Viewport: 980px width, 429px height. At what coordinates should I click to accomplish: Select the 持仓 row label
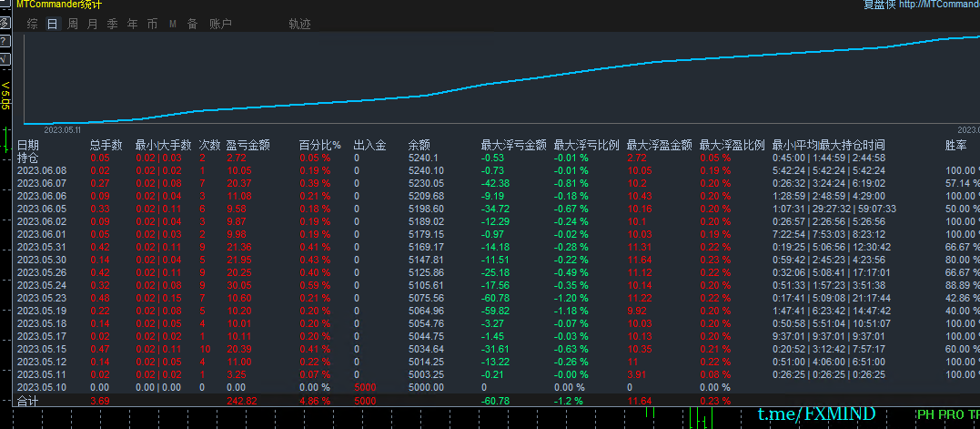pos(27,158)
